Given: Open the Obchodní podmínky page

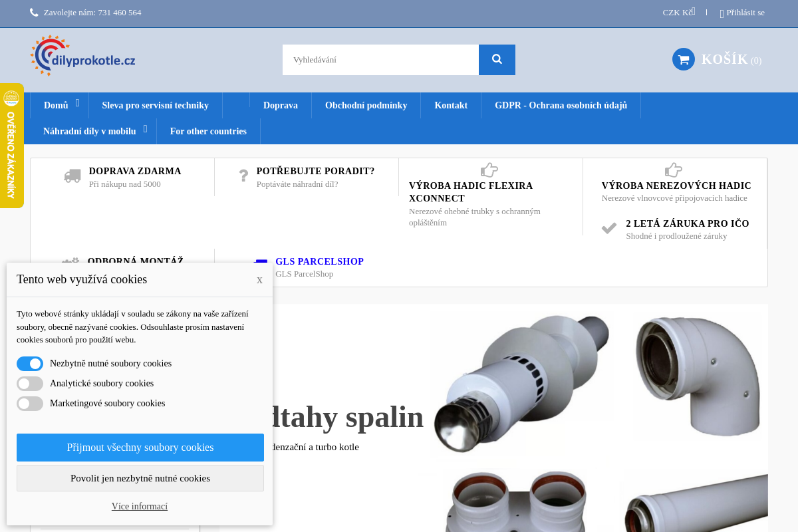Looking at the screenshot, I should [366, 105].
